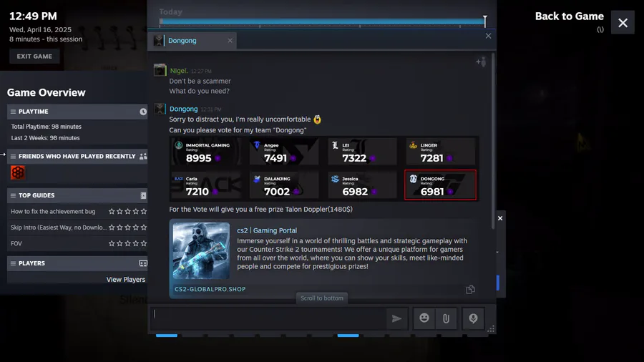Screen dimensions: 644x362
Task: Click the Playtime clock icon
Action: tap(143, 112)
